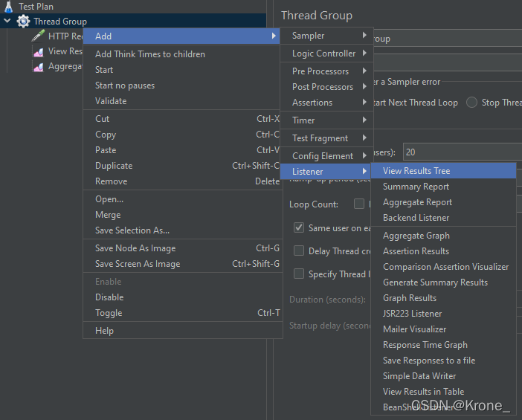Expand the Pre Processors submenu
Image resolution: width=522 pixels, height=420 pixels.
point(327,71)
